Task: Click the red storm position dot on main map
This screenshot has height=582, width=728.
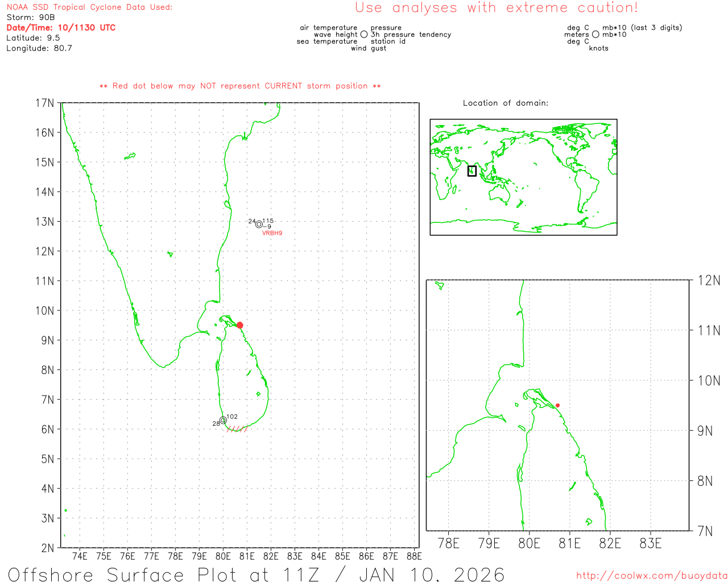Action: 239,325
